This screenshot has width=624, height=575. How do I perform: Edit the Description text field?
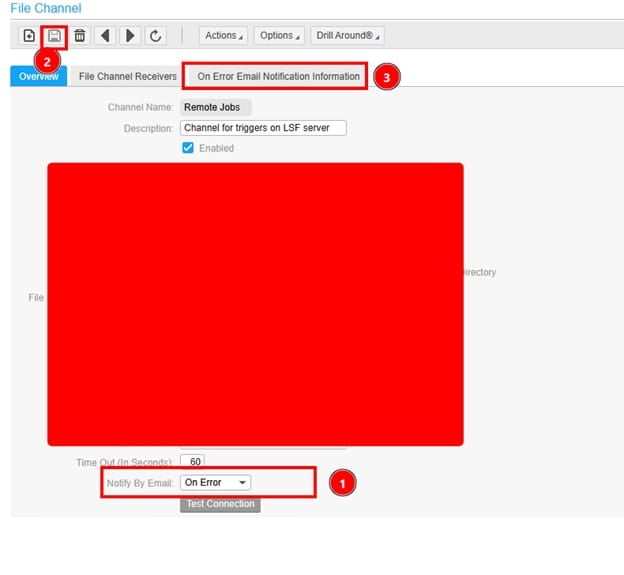263,128
